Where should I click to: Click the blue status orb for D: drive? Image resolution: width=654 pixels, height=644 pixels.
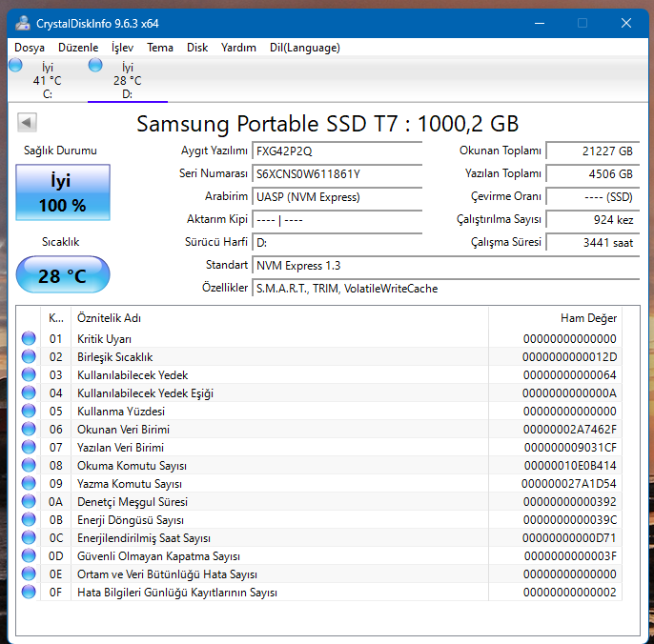coord(95,65)
